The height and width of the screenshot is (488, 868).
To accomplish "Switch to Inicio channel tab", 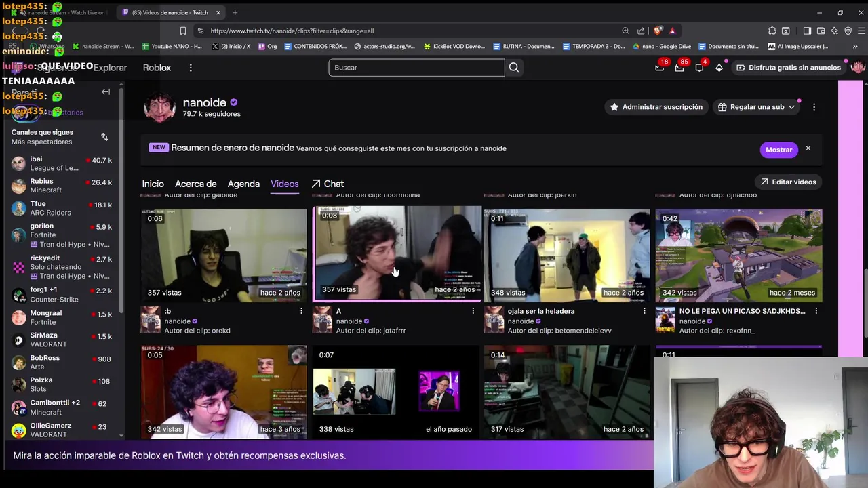I will [x=153, y=184].
